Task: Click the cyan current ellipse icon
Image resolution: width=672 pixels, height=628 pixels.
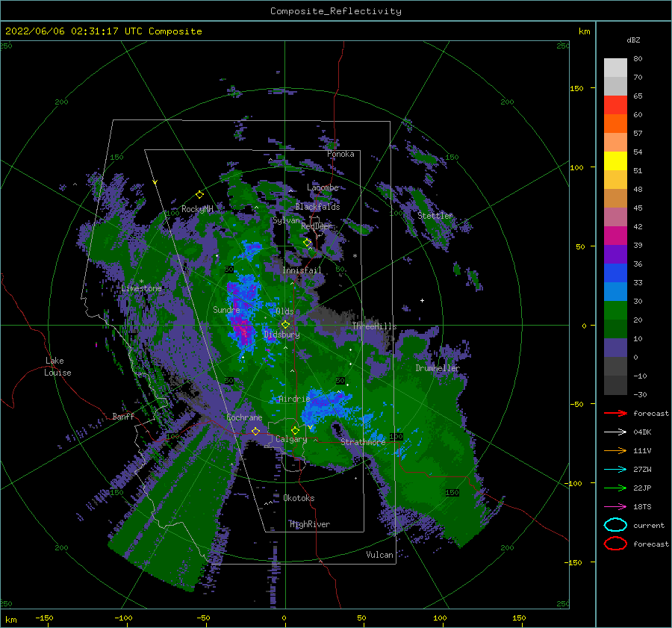Action: pyautogui.click(x=615, y=525)
